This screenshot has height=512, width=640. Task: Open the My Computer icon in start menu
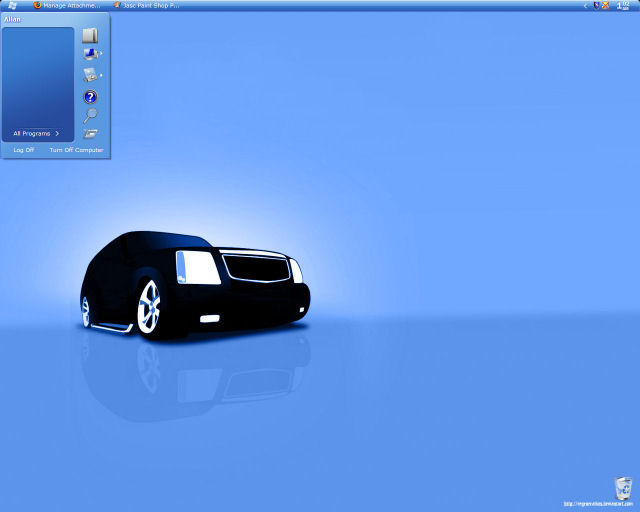(x=90, y=53)
